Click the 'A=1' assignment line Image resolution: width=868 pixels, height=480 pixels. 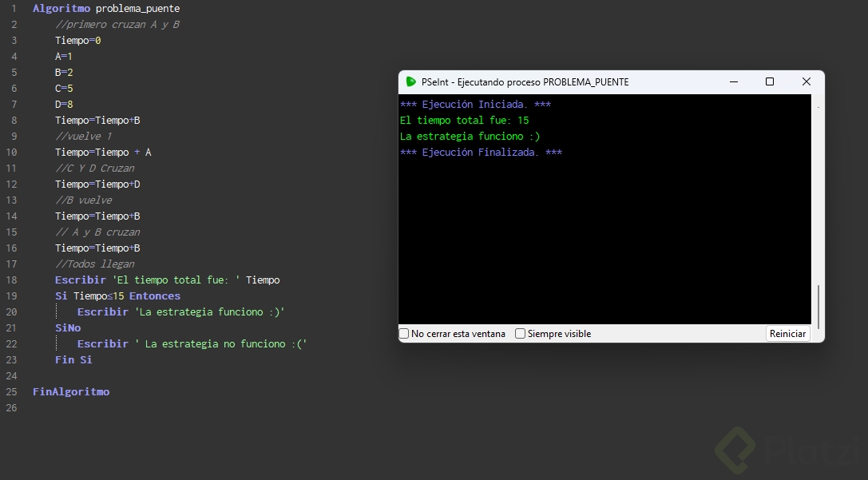64,57
